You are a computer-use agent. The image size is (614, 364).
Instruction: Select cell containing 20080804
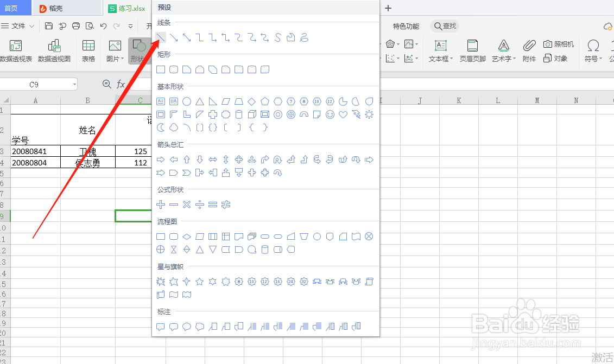point(36,162)
